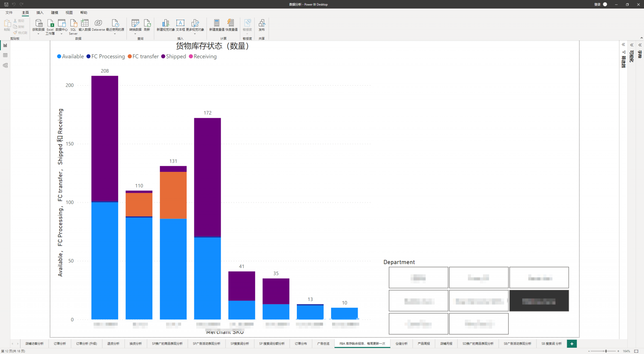
Task: Expand the filters (筛选器) pane chevron
Action: pyautogui.click(x=624, y=45)
